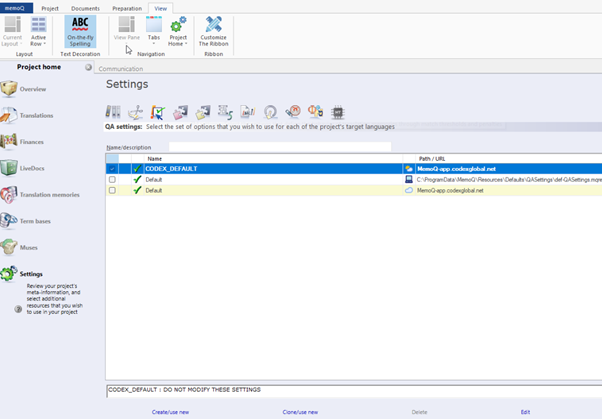This screenshot has height=419, width=602.
Task: Click the help question mark icon
Action: 18,309
